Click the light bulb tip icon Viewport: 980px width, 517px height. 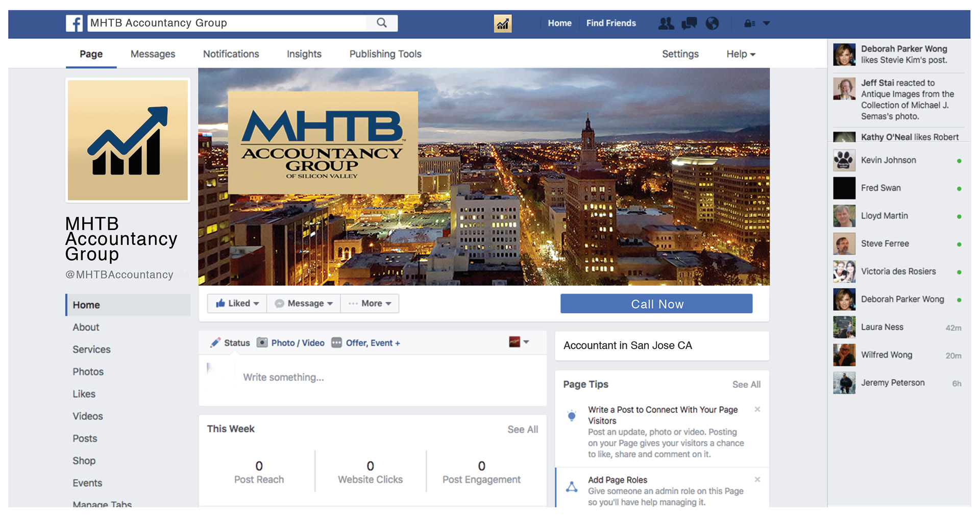click(572, 415)
